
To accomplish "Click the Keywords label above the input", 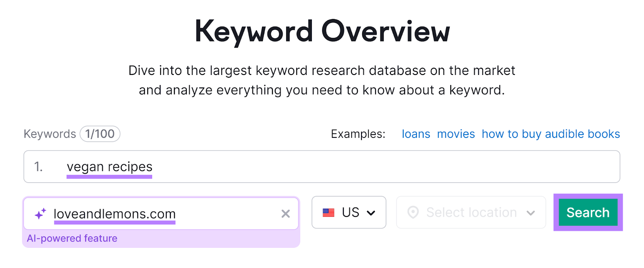I will 50,134.
